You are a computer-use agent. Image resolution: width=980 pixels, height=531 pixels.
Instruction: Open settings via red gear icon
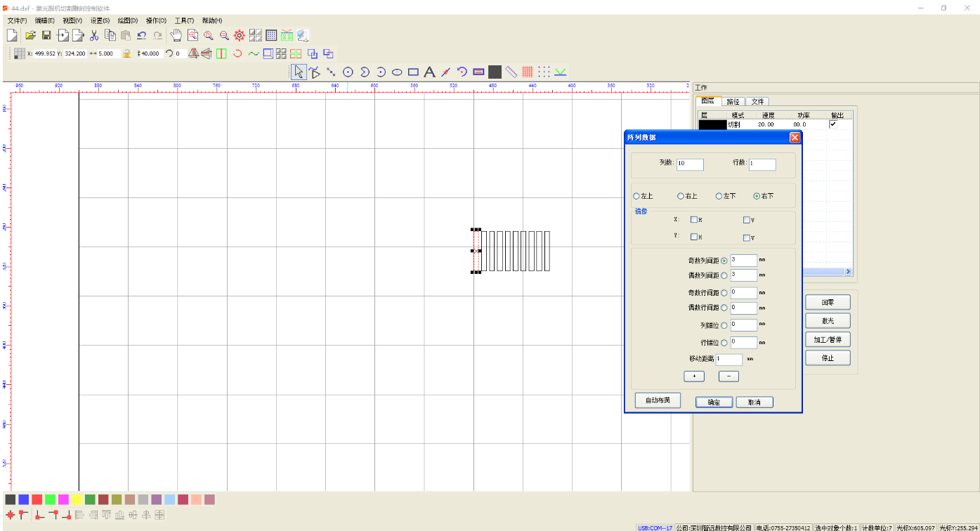240,35
